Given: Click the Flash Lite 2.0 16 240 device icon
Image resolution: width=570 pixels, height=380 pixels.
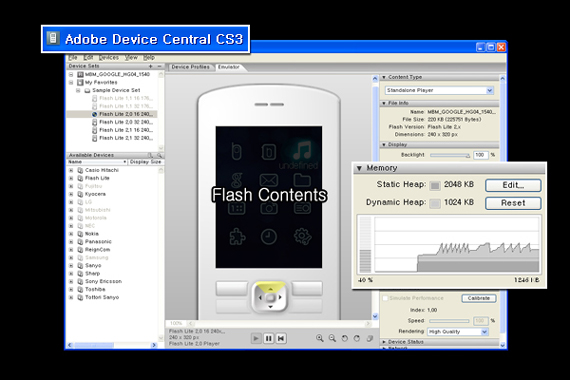Looking at the screenshot, I should (x=95, y=114).
